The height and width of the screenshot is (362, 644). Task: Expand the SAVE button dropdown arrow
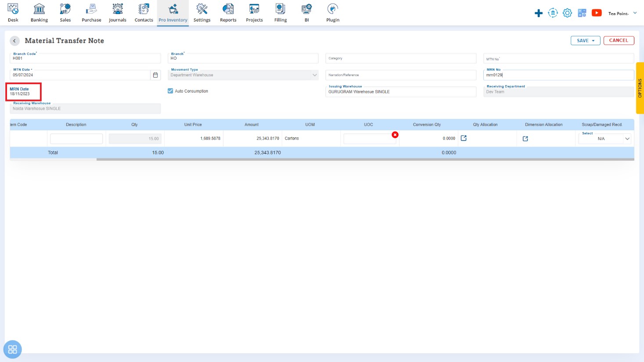click(594, 40)
